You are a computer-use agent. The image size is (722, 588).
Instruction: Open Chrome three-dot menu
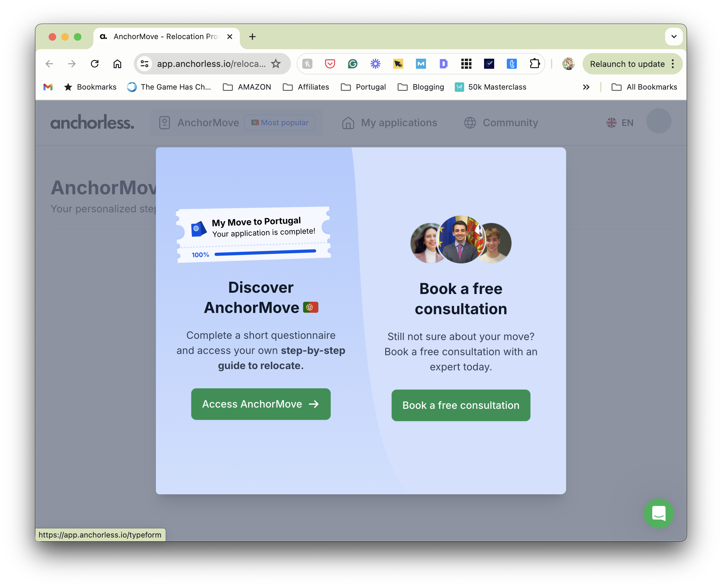[x=673, y=64]
